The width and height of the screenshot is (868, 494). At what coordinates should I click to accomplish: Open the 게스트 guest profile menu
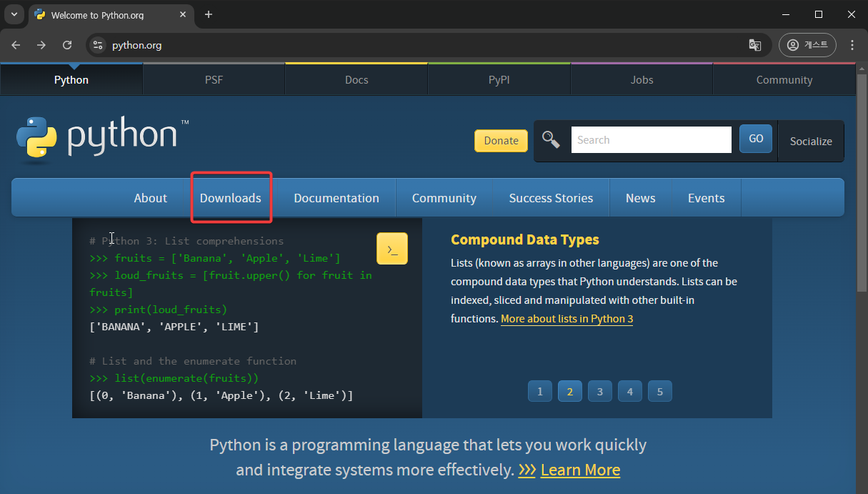[x=807, y=44]
